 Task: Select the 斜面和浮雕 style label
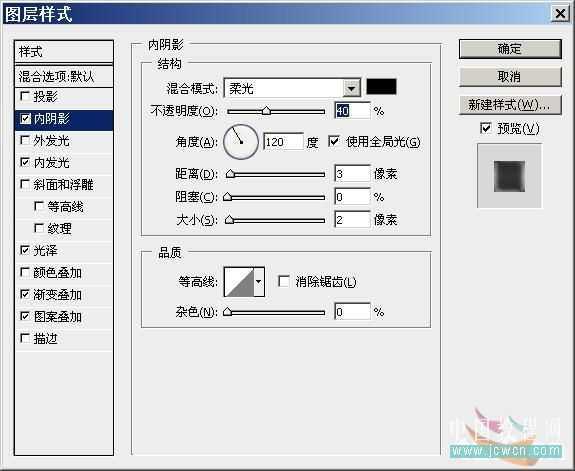(x=63, y=184)
